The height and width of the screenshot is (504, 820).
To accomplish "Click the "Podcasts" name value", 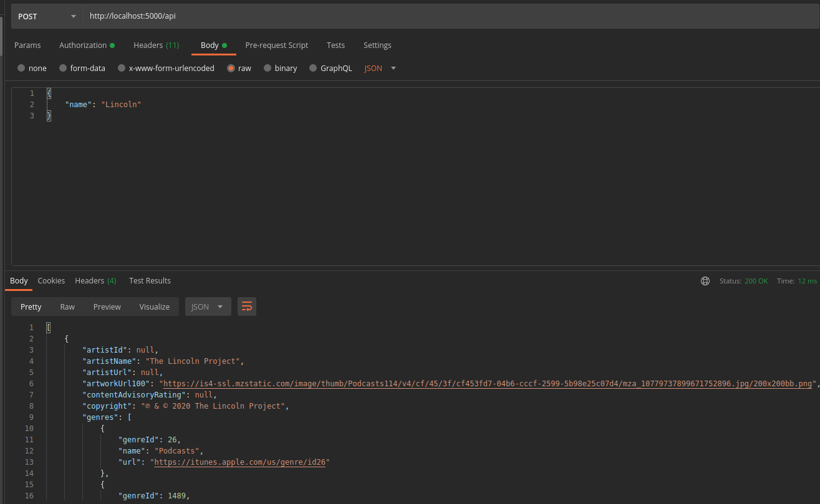I will (177, 451).
